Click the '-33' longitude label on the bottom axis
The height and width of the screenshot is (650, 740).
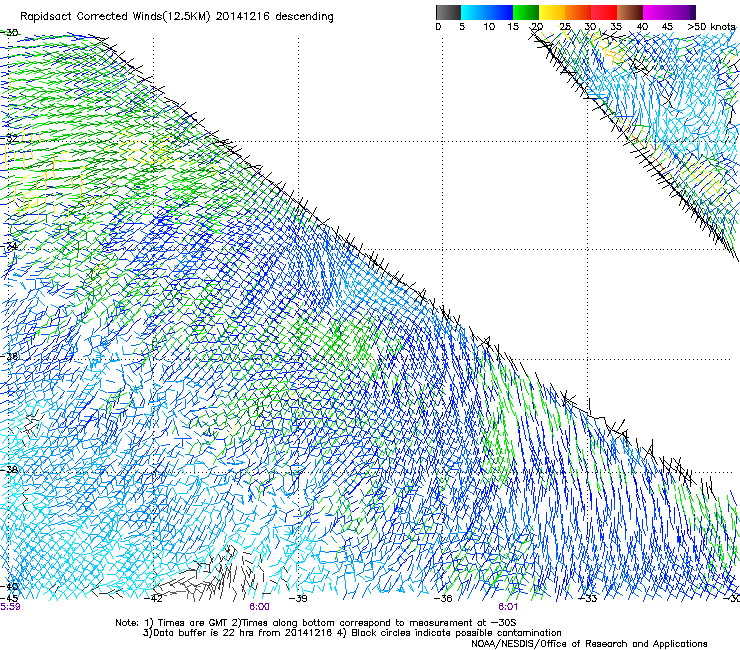(x=588, y=598)
